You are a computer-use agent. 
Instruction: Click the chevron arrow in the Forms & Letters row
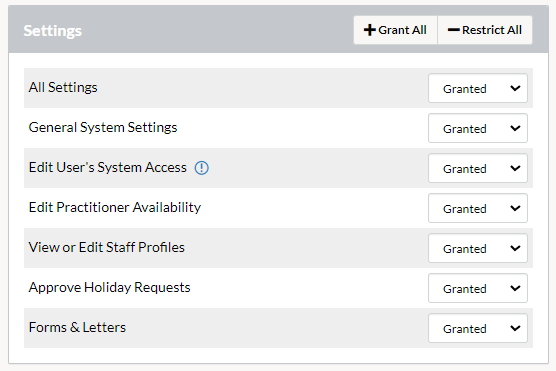coord(515,328)
